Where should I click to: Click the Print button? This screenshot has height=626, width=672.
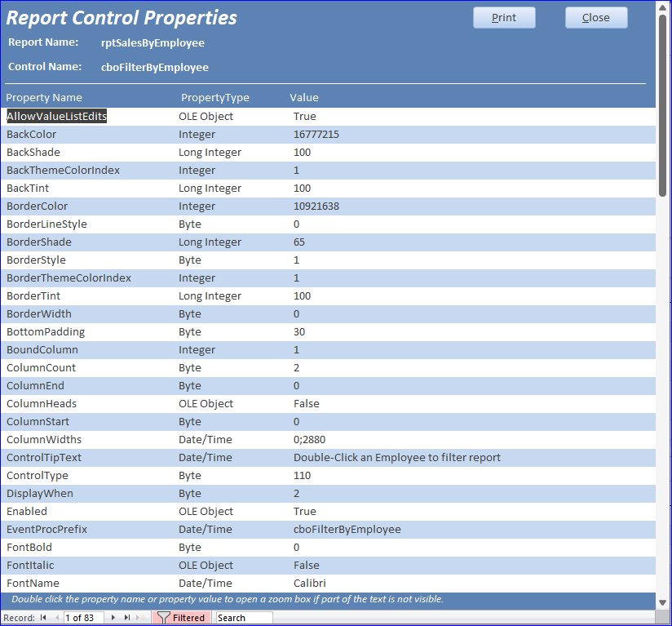pos(504,18)
